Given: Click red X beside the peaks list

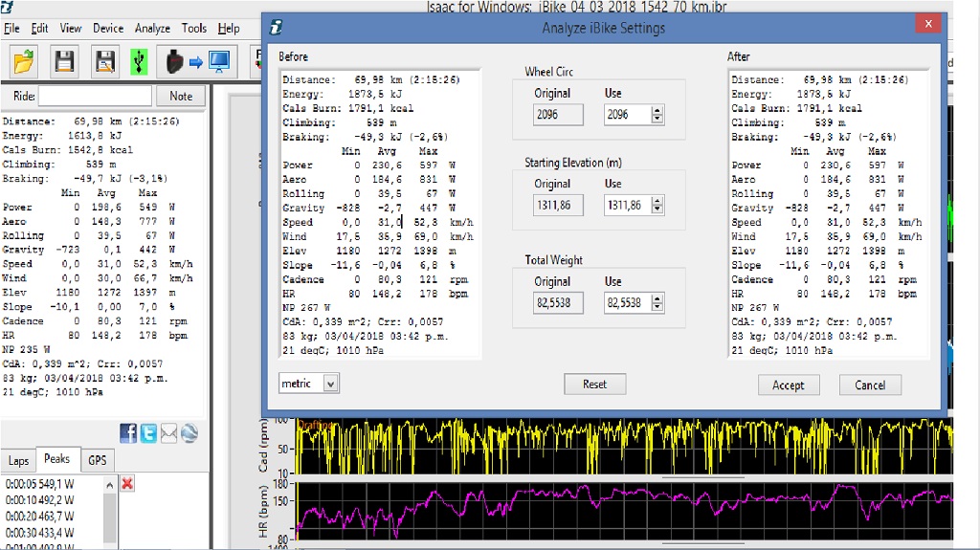Looking at the screenshot, I should (127, 484).
